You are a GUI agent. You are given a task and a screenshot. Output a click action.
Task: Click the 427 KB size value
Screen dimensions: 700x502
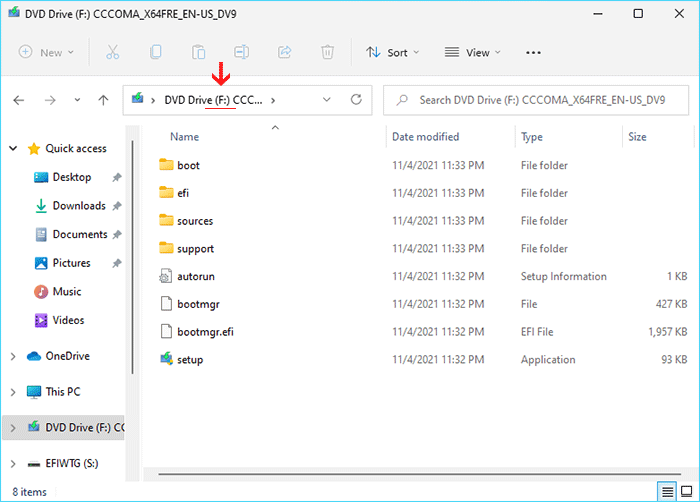[671, 304]
